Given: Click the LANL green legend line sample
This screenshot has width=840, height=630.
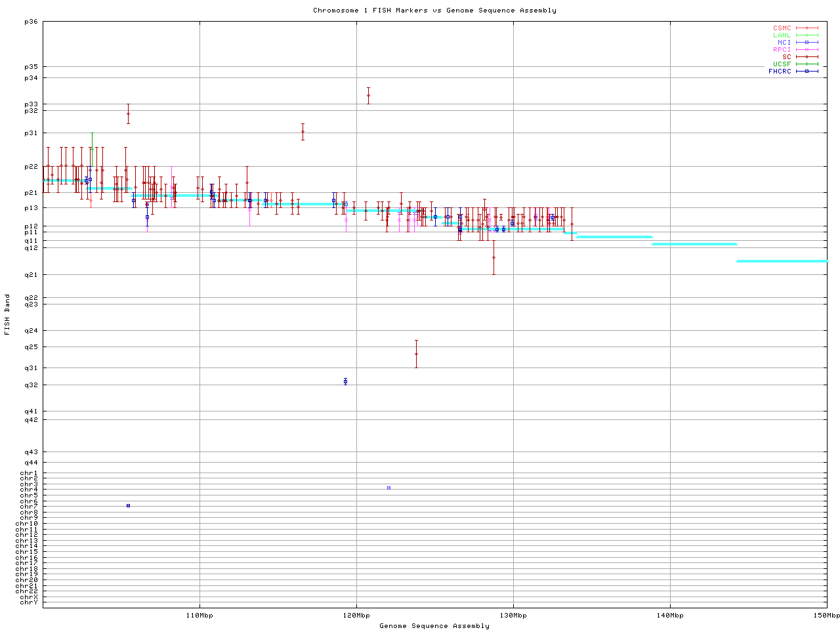Looking at the screenshot, I should [807, 35].
